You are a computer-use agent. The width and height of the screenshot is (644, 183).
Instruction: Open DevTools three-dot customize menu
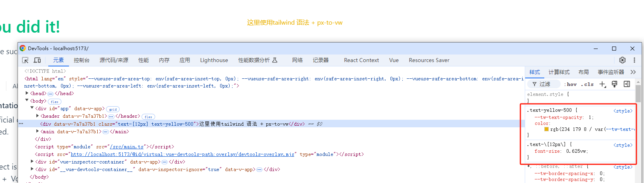coord(634,60)
